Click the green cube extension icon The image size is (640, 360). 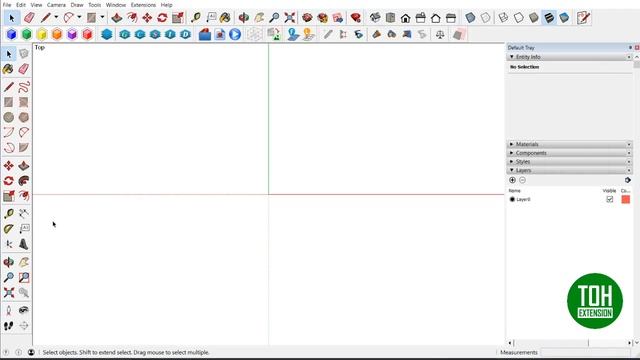[x=27, y=34]
